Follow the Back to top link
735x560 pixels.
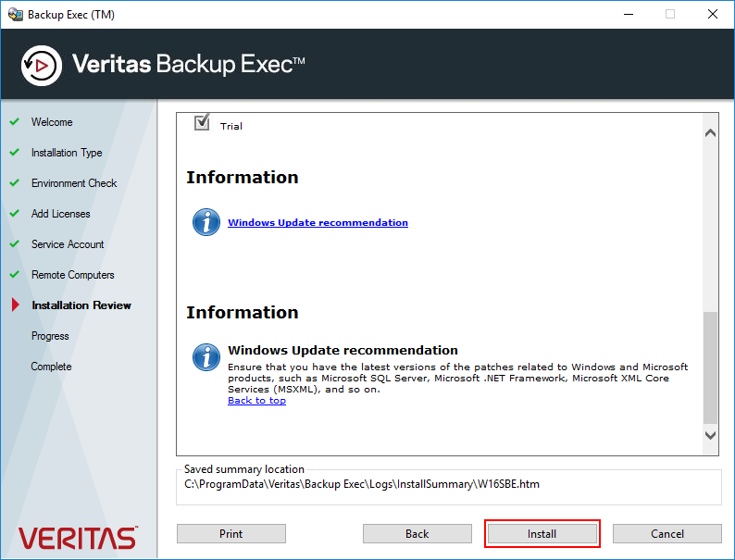click(x=256, y=401)
